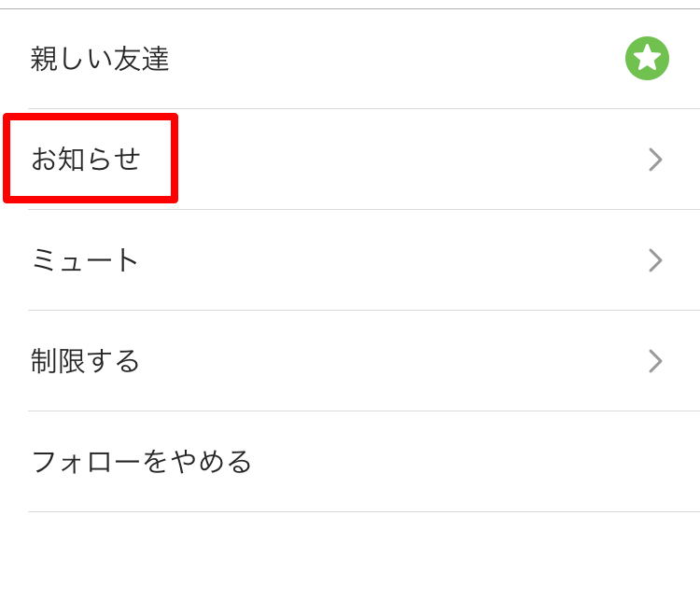The image size is (700, 613).
Task: Click the red highlighted box around お知らせ
Action: click(91, 158)
